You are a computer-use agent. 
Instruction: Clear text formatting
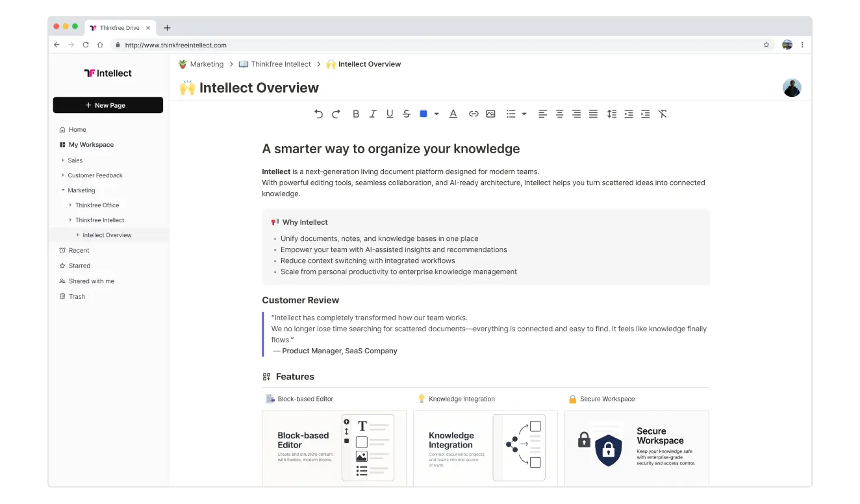tap(662, 114)
